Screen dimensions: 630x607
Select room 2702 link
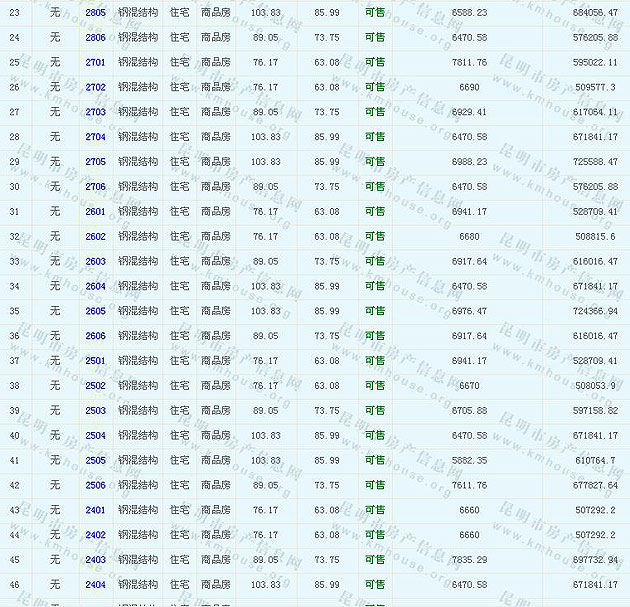[95, 87]
